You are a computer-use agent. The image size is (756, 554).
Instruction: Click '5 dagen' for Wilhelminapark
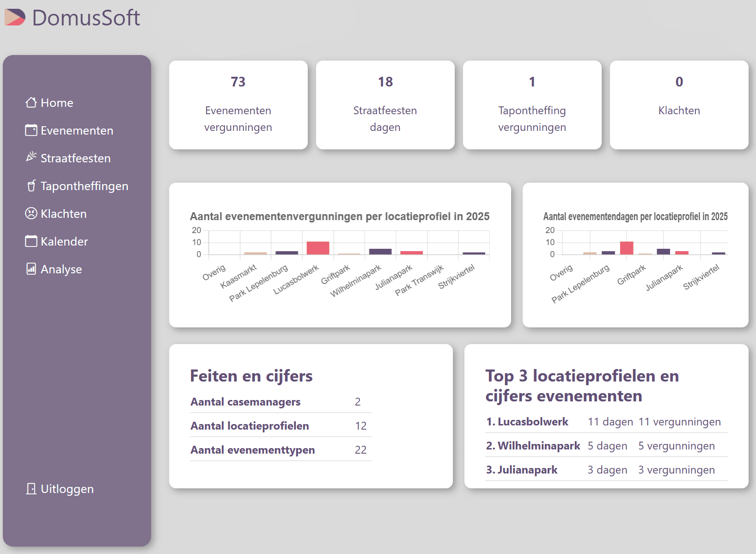coord(608,446)
